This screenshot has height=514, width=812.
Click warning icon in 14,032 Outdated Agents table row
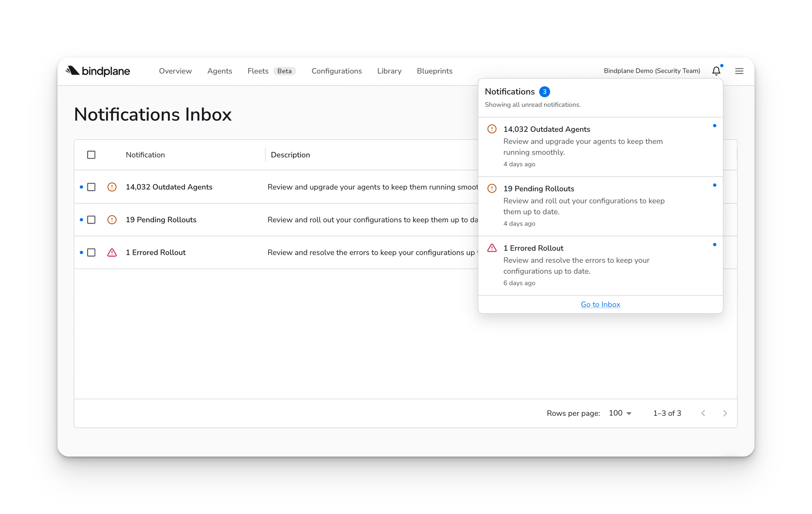point(112,187)
